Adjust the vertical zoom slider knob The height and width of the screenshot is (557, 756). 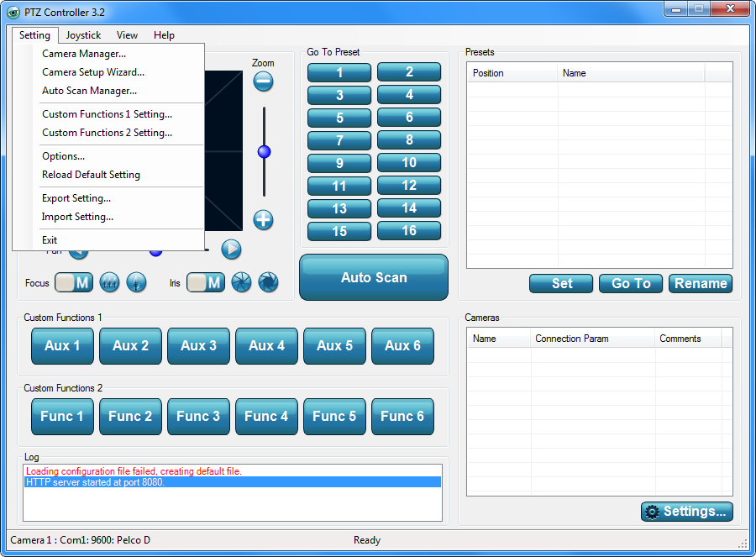click(x=264, y=152)
